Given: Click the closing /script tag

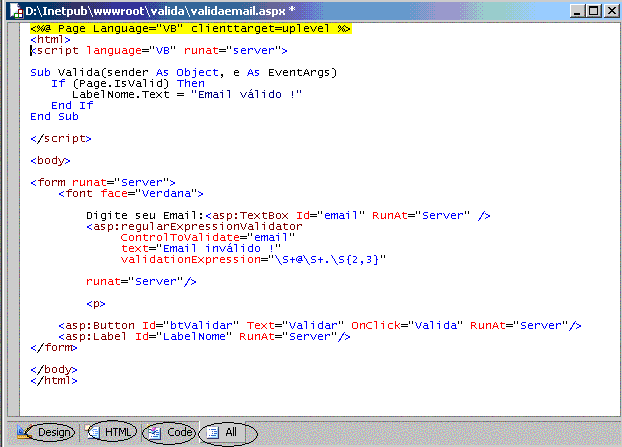Looking at the screenshot, I should click(61, 139).
